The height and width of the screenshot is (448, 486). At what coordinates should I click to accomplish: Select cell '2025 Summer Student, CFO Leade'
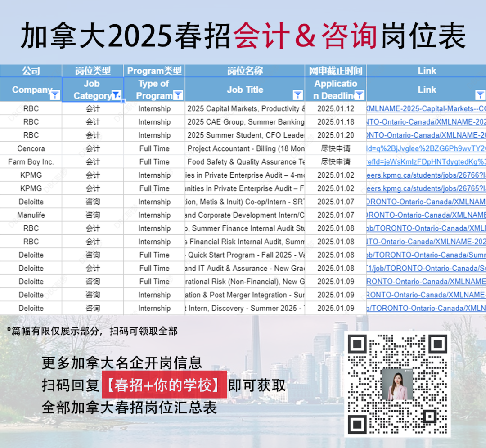pos(245,135)
